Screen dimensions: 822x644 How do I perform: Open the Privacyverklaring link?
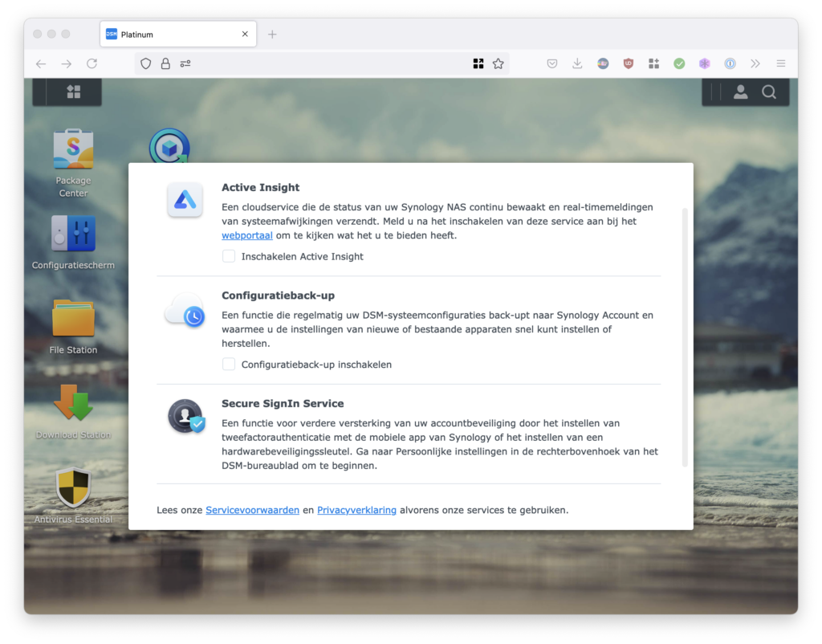356,510
